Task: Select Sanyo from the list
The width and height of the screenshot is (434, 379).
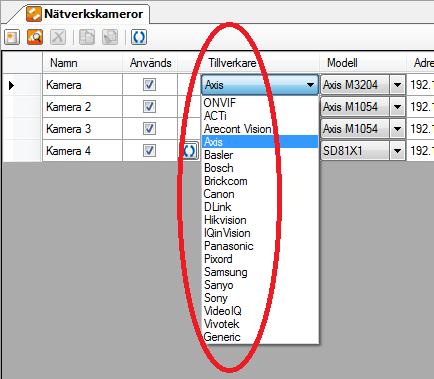Action: pyautogui.click(x=260, y=285)
